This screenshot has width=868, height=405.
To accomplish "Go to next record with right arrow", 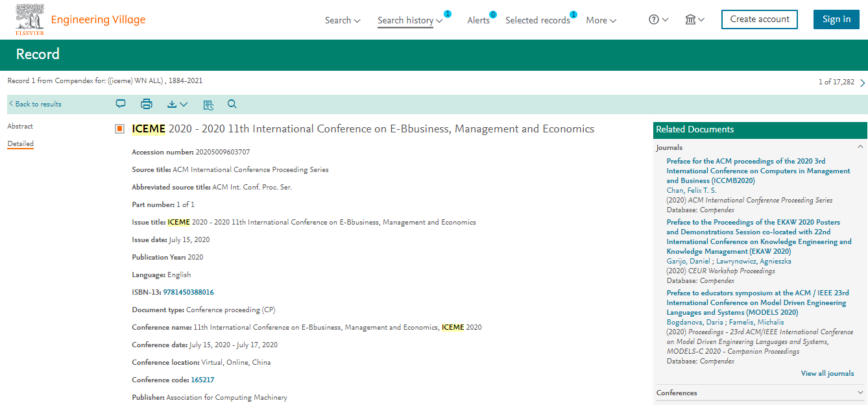I will coord(862,82).
